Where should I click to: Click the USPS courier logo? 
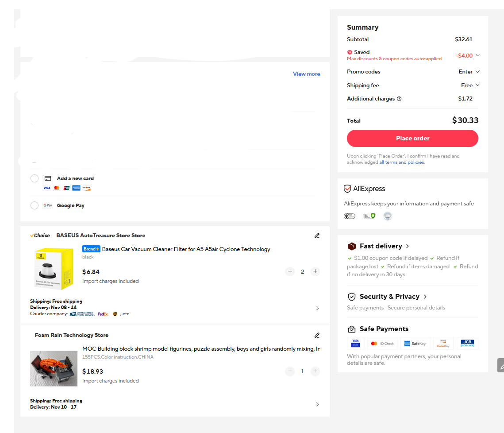(x=82, y=314)
